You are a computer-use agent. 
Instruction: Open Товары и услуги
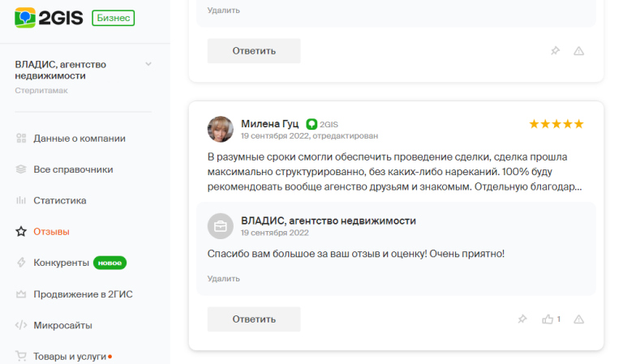70,357
